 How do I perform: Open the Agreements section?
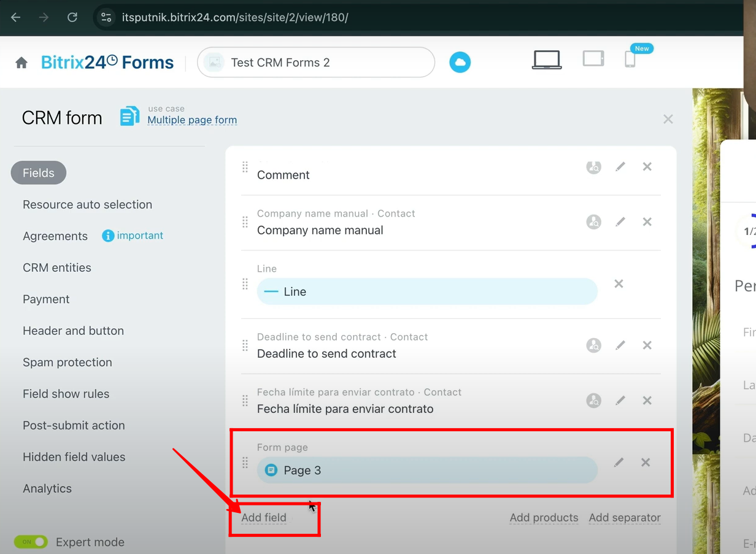[x=55, y=236]
